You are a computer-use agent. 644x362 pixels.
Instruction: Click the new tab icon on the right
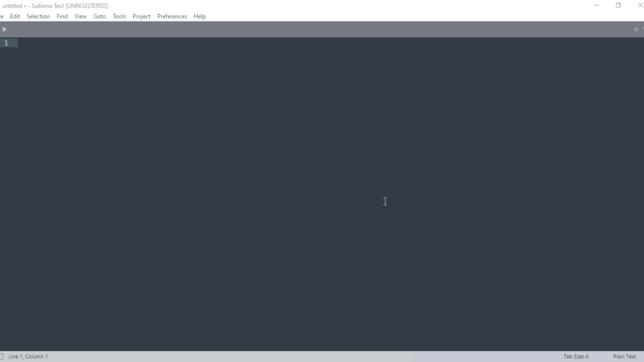636,29
